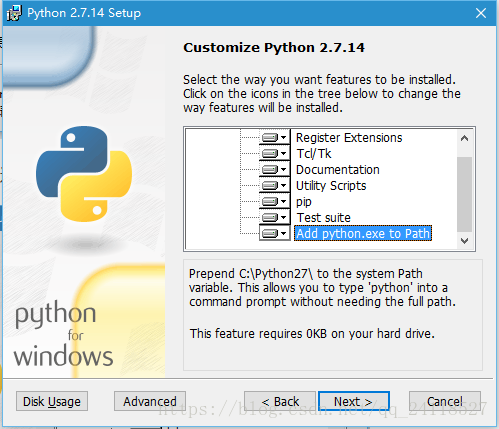Click the feature list scroll up arrow
499x429 pixels.
pyautogui.click(x=464, y=138)
